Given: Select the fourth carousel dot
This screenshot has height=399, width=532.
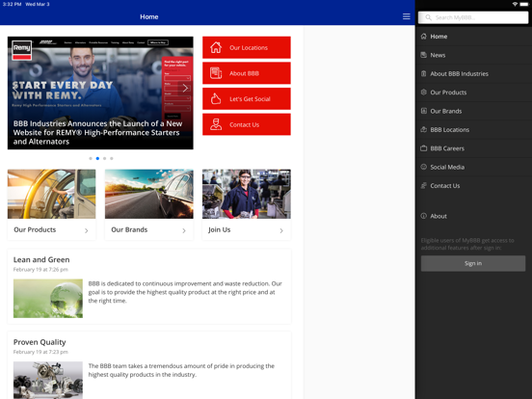Looking at the screenshot, I should click(x=112, y=158).
